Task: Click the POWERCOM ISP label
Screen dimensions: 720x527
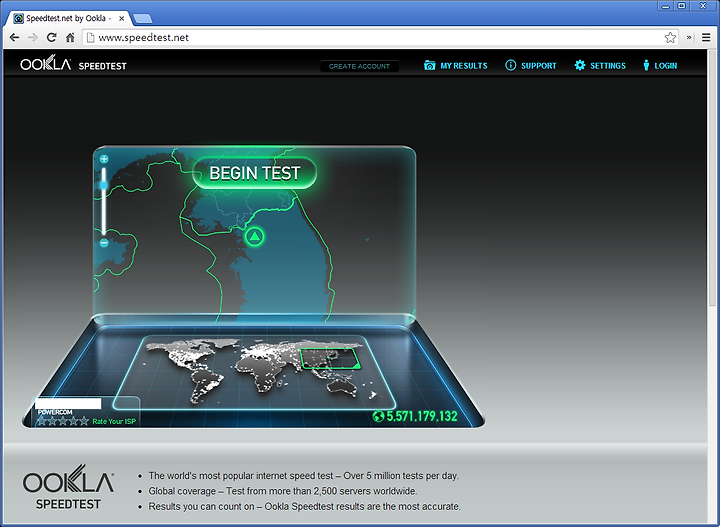Action: [55, 412]
